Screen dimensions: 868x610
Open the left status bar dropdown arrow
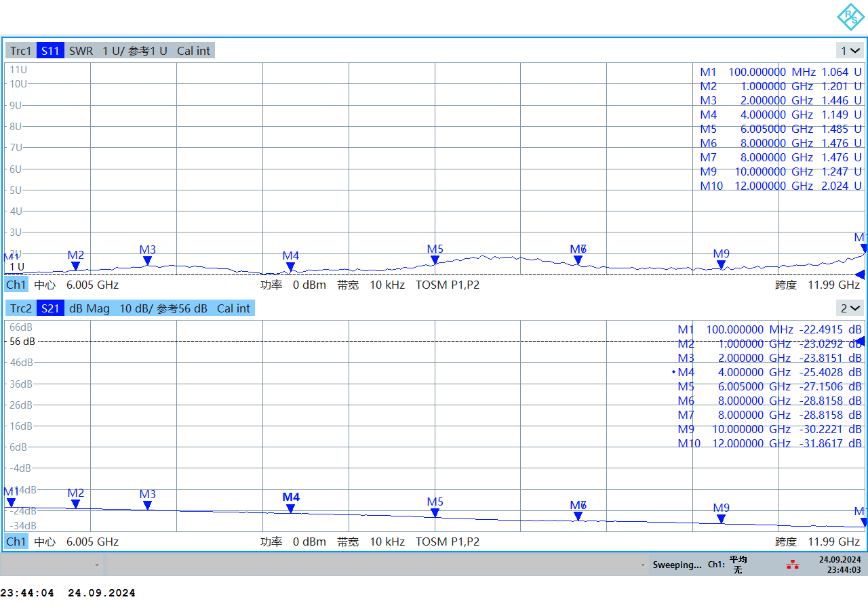pos(97,565)
